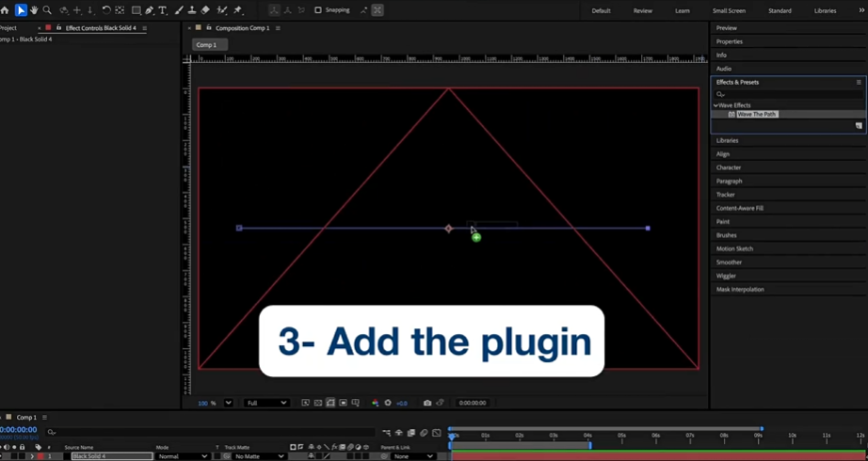Viewport: 868px width, 461px height.
Task: Open the Mode dropdown set to Normal
Action: pos(183,456)
